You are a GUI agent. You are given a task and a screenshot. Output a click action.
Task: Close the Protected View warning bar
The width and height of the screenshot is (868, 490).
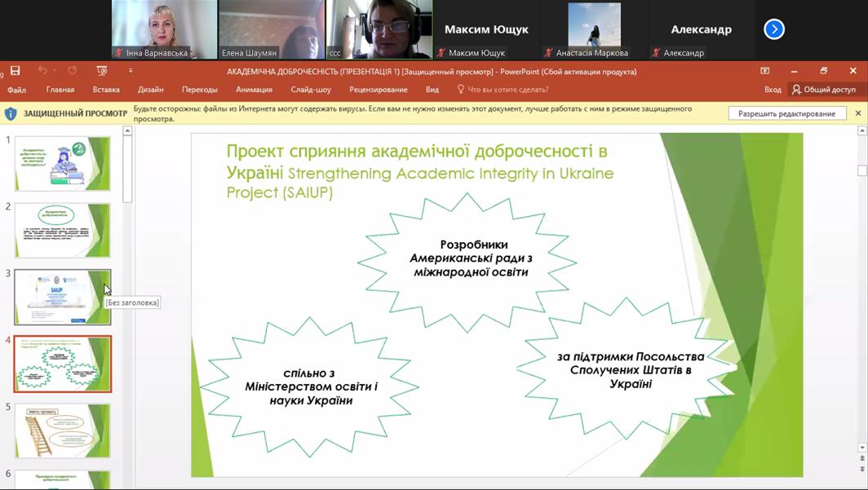pos(858,113)
